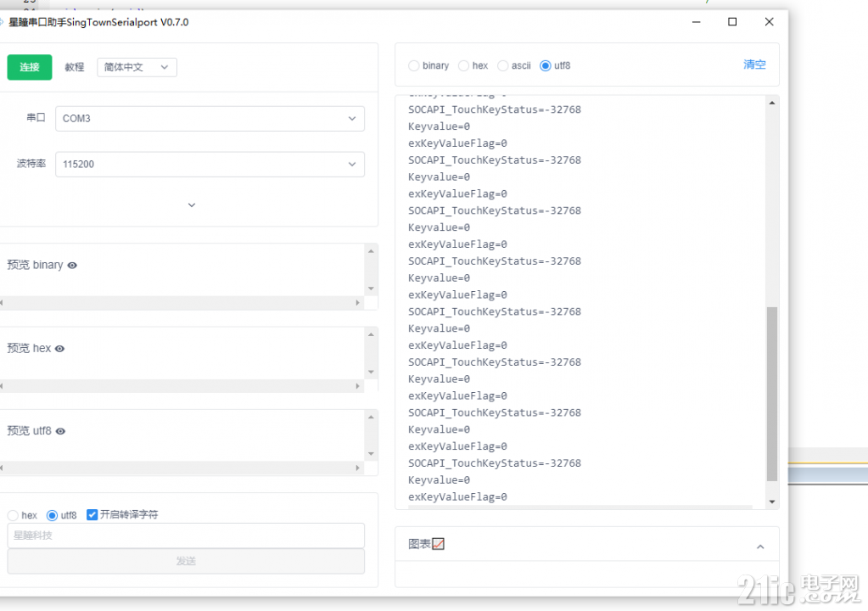Click the 预览 hex label

[x=29, y=348]
